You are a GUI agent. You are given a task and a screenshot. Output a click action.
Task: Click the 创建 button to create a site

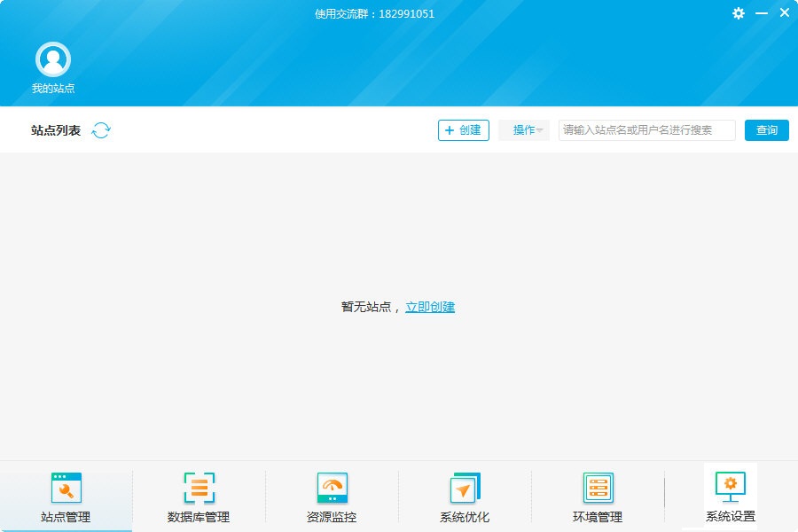463,129
